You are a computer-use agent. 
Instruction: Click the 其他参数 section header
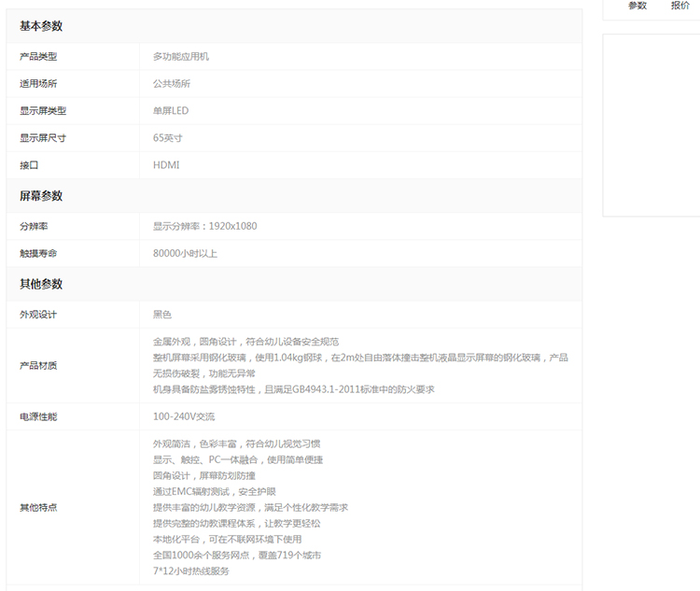coord(41,284)
